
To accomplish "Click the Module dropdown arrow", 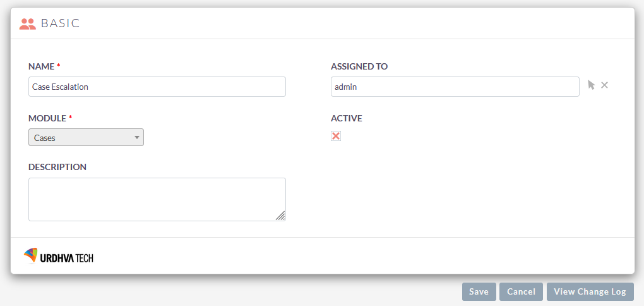I will click(x=136, y=137).
